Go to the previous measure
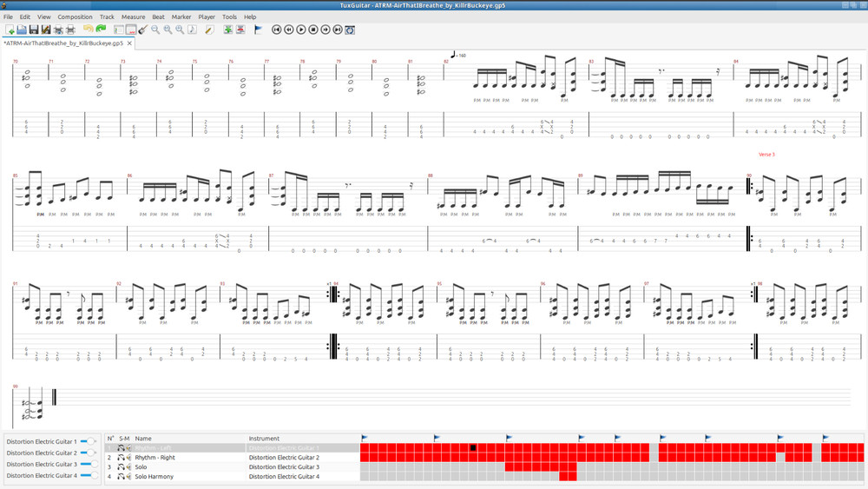 point(289,30)
